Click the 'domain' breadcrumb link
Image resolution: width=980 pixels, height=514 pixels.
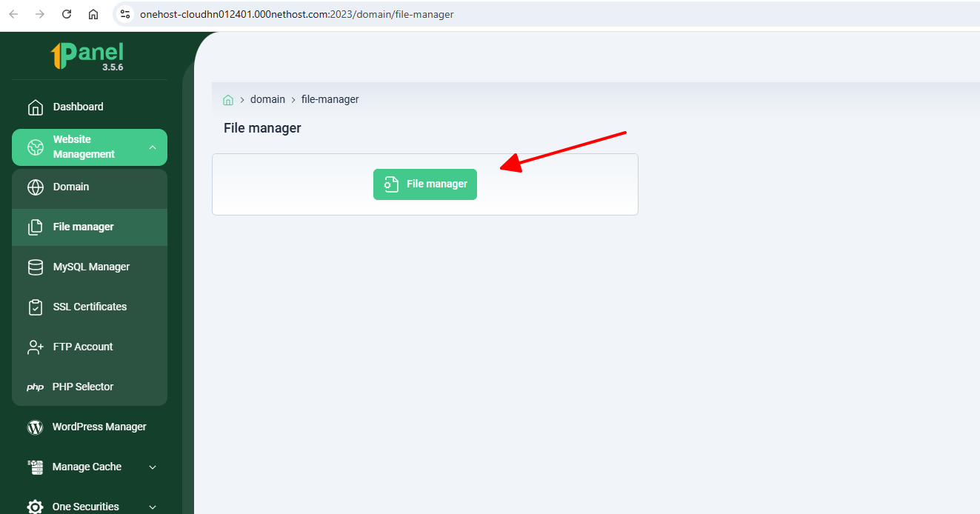coord(267,99)
